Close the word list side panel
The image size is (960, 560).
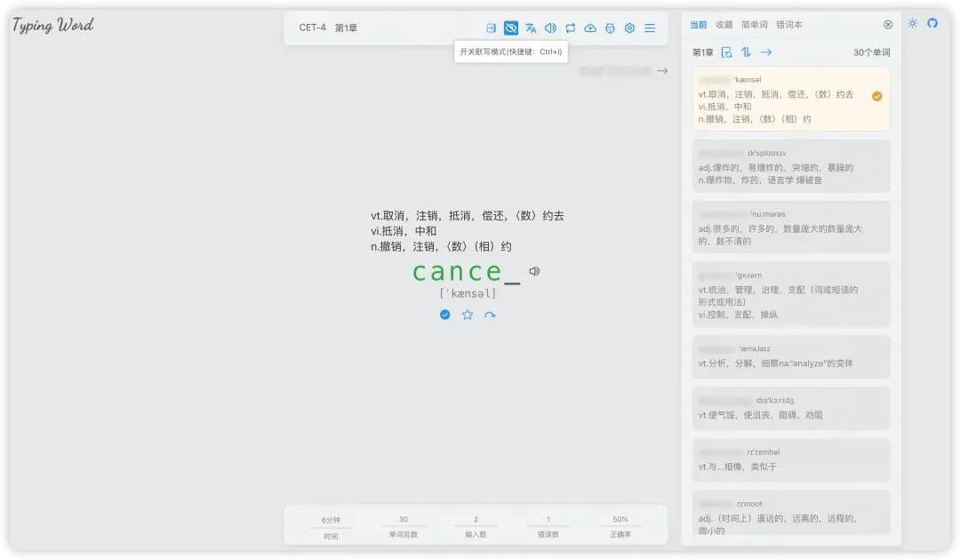click(x=888, y=25)
